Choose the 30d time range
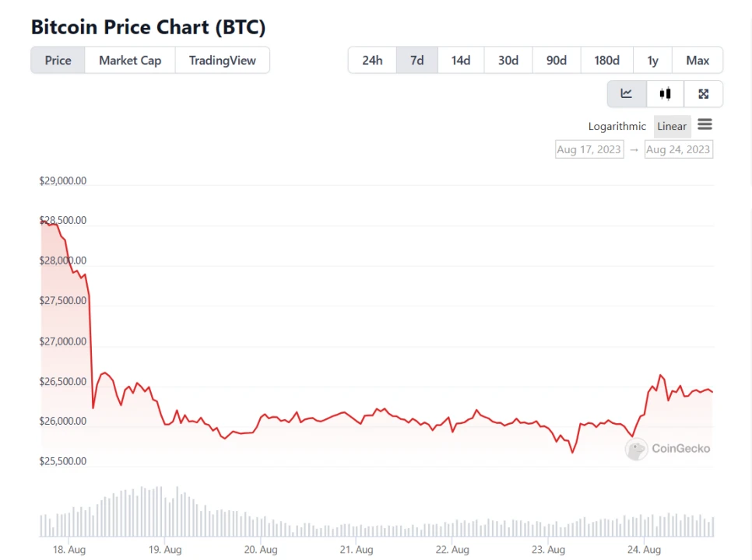This screenshot has width=752, height=560. click(x=508, y=61)
